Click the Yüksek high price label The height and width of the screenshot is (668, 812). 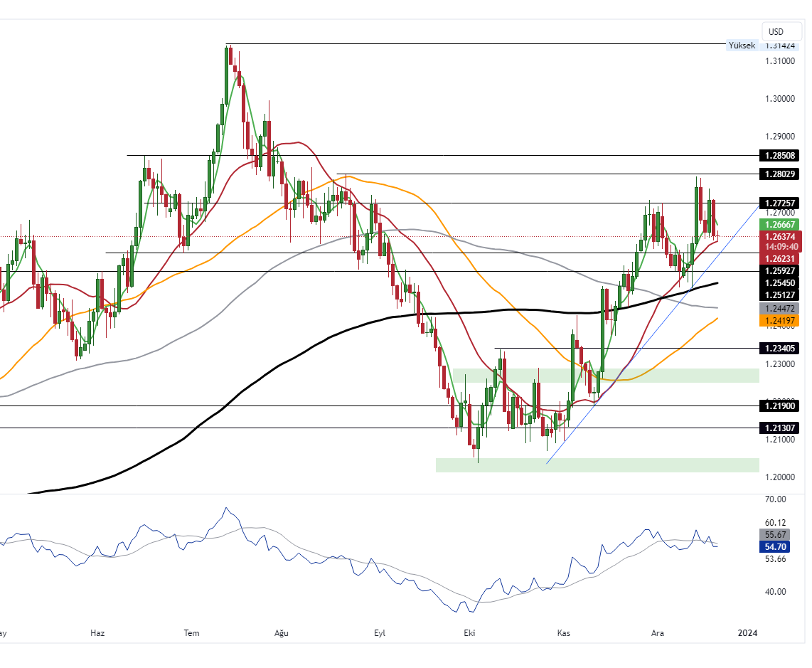(741, 46)
